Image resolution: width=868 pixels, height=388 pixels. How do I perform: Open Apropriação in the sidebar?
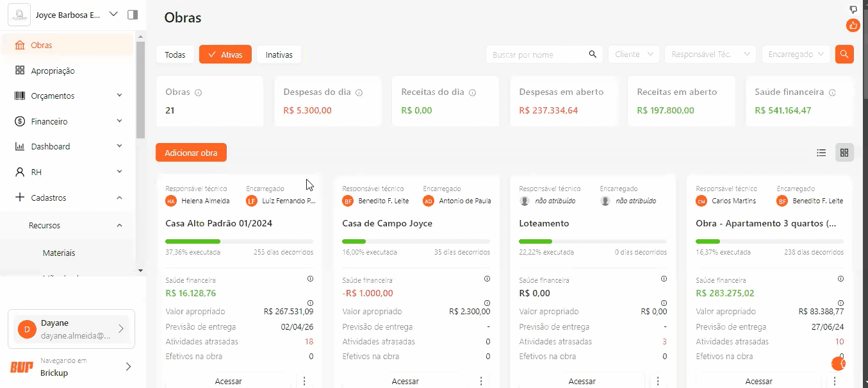point(53,71)
